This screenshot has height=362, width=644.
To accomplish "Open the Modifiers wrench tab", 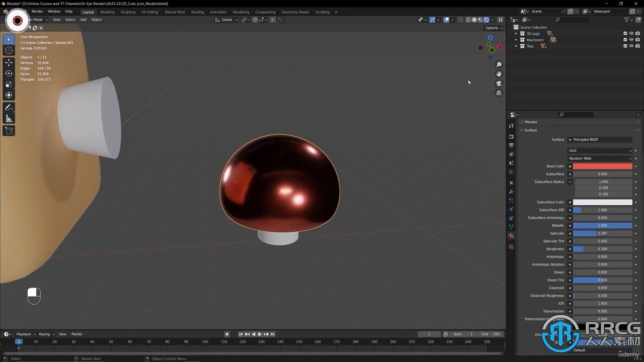I will (511, 192).
